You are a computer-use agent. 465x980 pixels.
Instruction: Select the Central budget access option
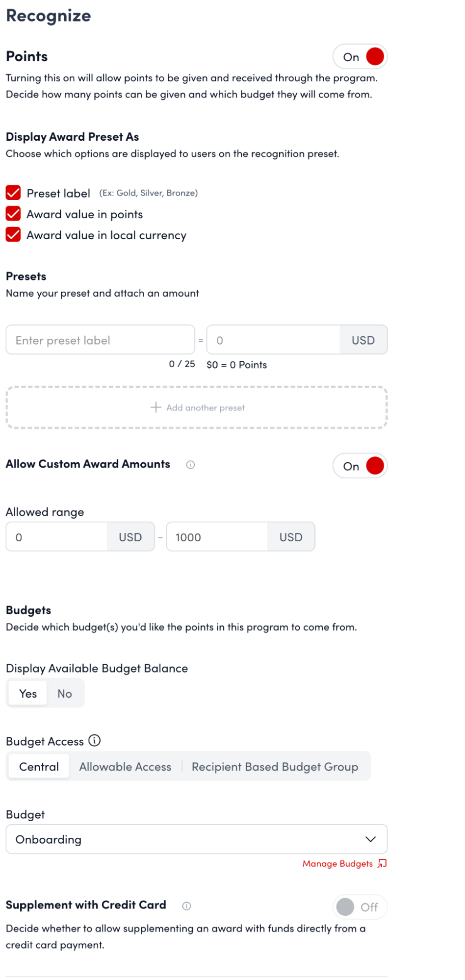(x=39, y=767)
